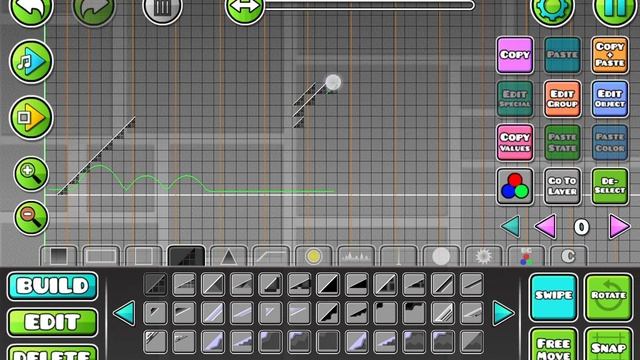This screenshot has height=360, width=640.
Task: Click the Deselect button
Action: point(610,187)
